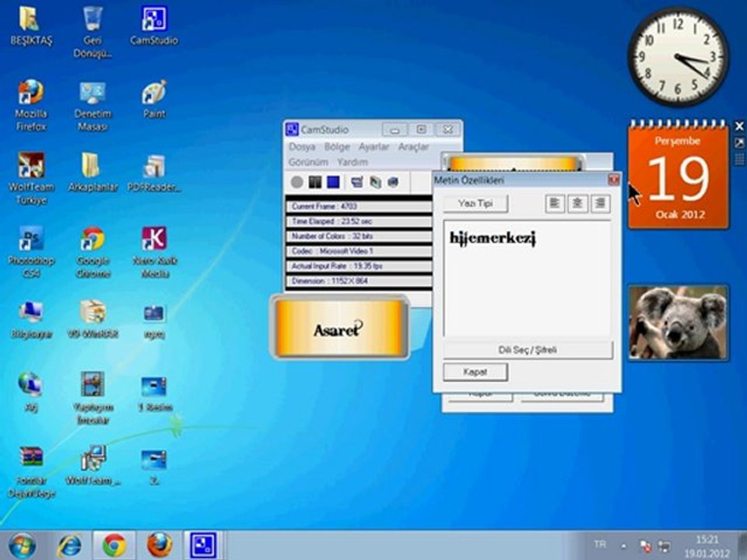Show hidden system tray icons

[623, 546]
